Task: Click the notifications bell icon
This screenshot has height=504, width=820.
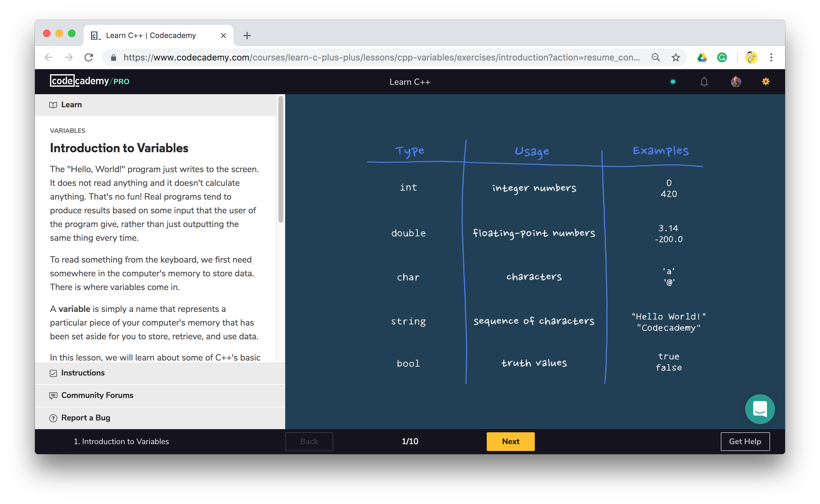Action: pyautogui.click(x=704, y=82)
